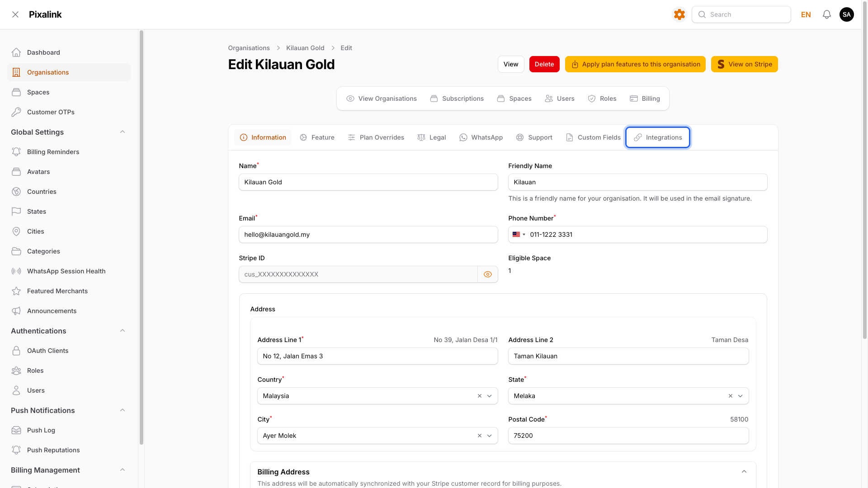The image size is (868, 488).
Task: Open Push Log page
Action: [x=69, y=430]
